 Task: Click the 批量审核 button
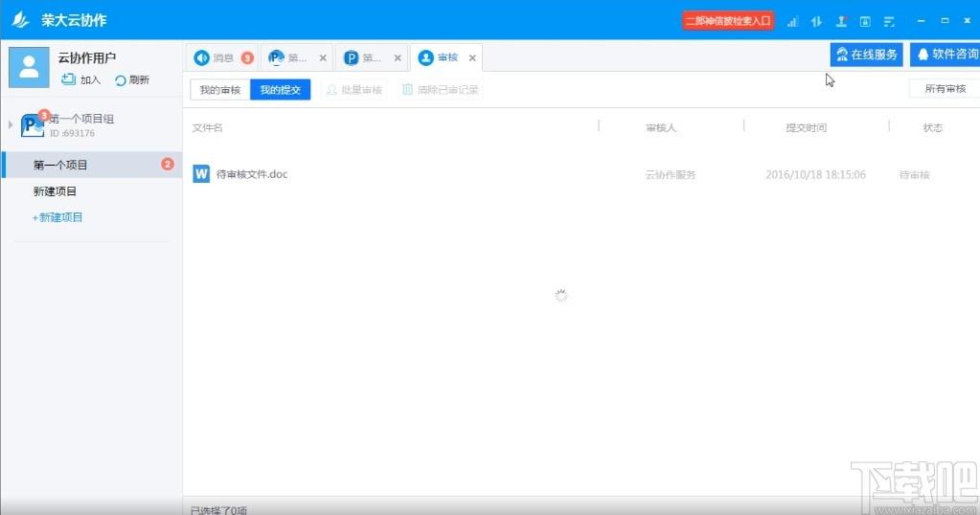353,90
